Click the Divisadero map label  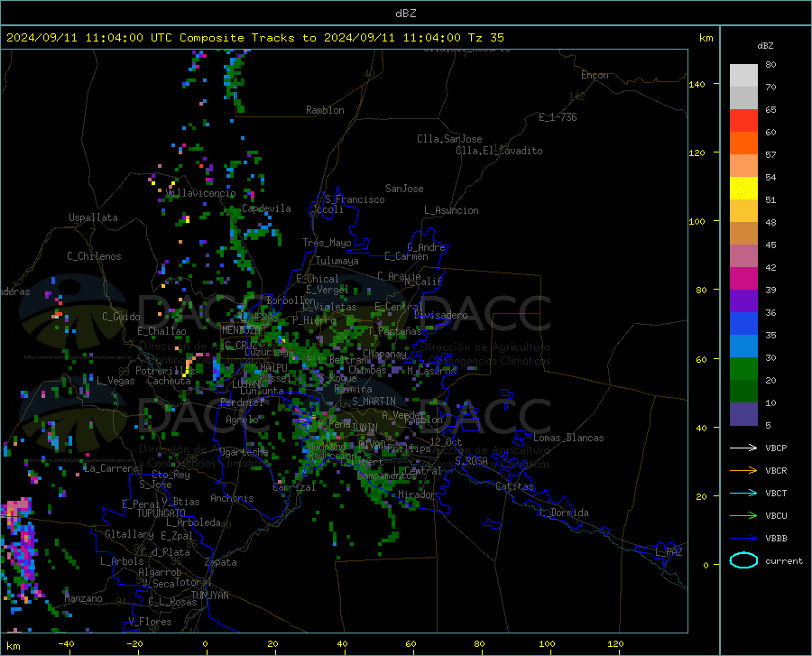(x=440, y=315)
